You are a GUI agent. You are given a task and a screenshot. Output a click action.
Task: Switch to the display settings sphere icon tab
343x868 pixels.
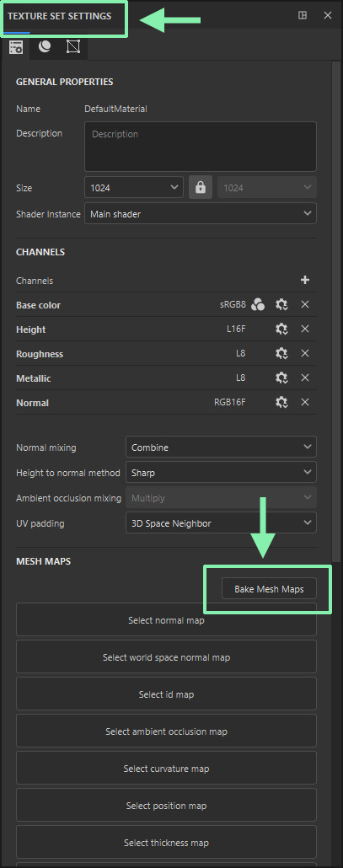point(45,47)
